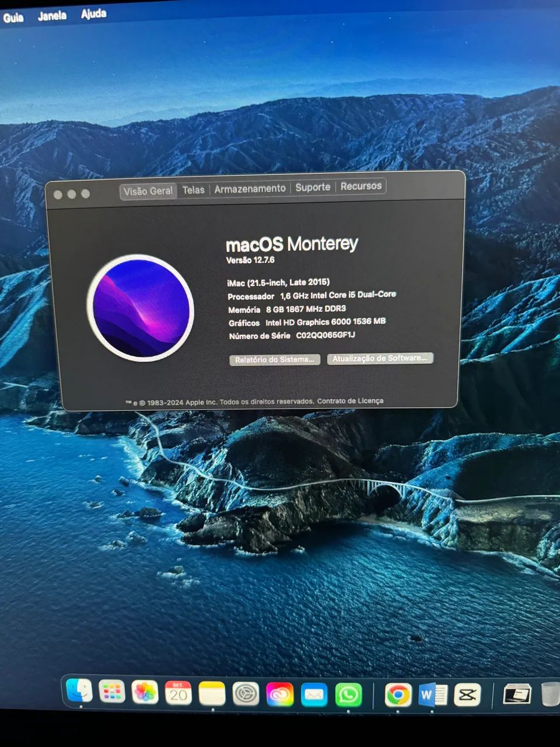Screen dimensions: 560x747
Task: Open the Trash in the Dock
Action: pyautogui.click(x=551, y=694)
